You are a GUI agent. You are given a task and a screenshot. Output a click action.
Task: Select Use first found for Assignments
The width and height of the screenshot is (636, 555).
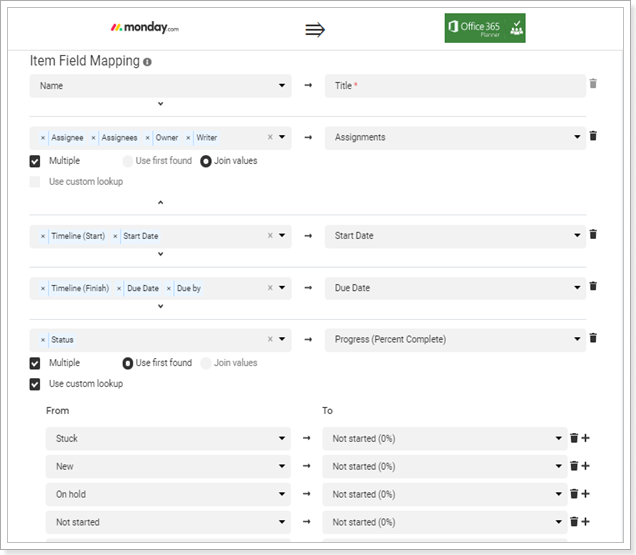(127, 161)
